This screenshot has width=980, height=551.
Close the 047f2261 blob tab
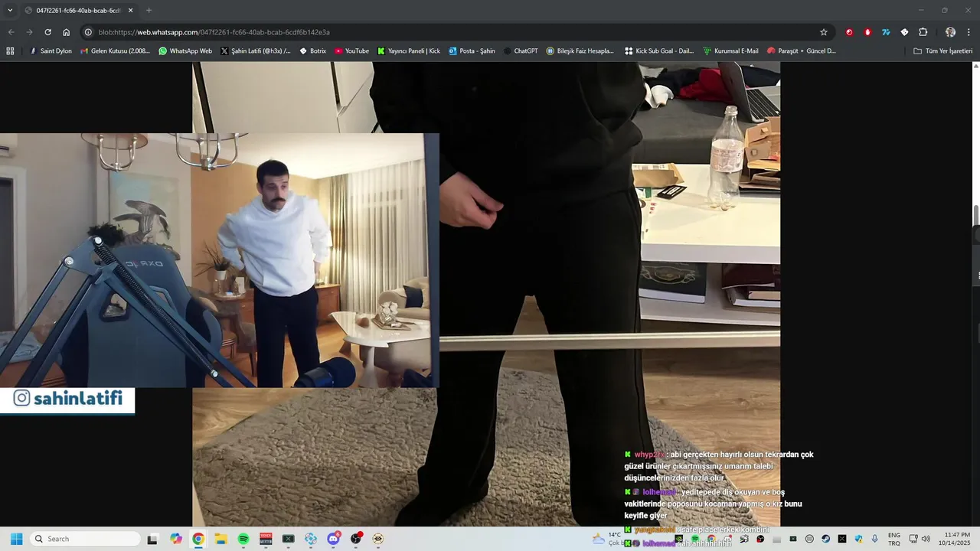pyautogui.click(x=130, y=10)
